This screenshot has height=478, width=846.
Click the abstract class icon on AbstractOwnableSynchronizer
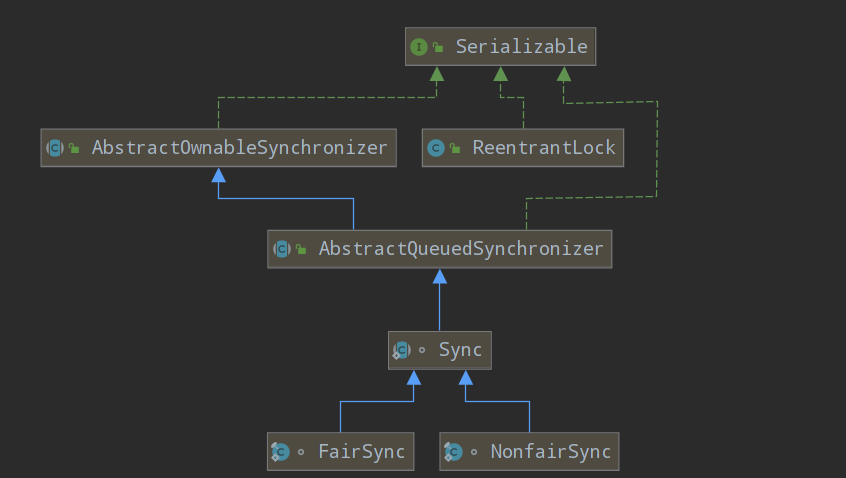tap(54, 148)
